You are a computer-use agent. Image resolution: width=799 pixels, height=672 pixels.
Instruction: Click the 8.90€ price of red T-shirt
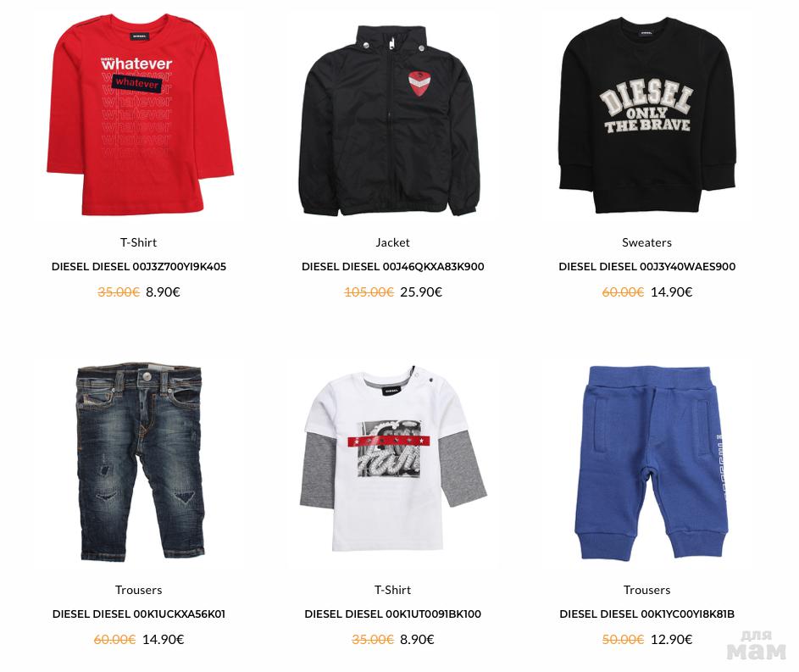163,292
